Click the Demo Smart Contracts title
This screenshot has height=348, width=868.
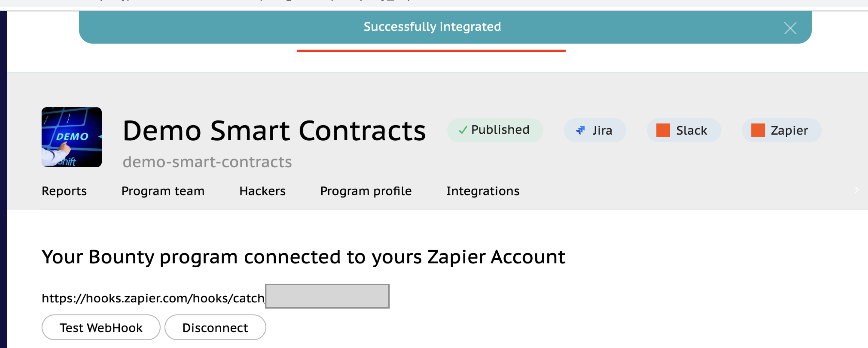click(x=274, y=131)
